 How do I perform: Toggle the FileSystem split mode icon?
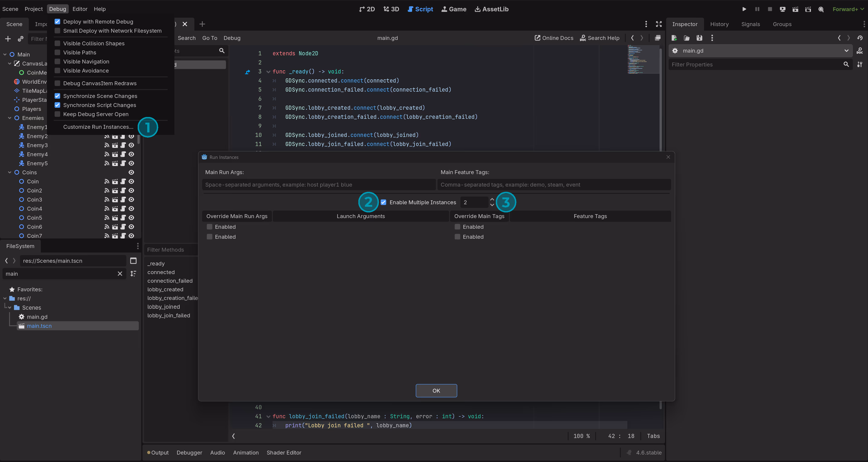tap(133, 261)
